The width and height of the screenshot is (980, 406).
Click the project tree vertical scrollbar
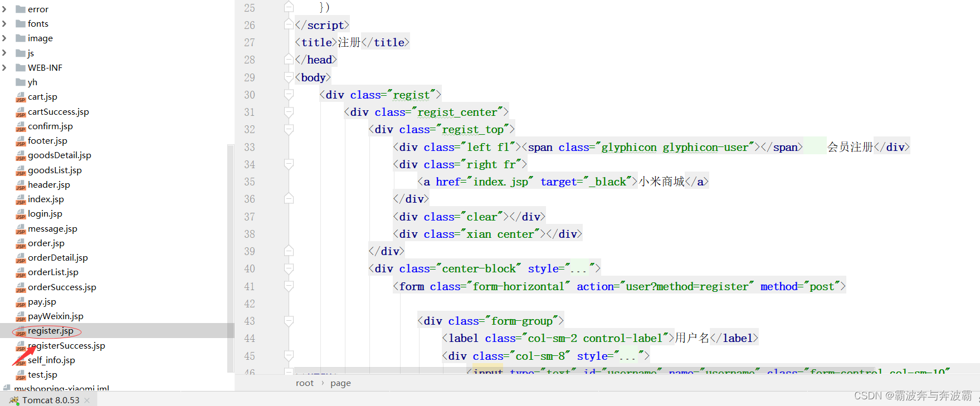click(231, 258)
